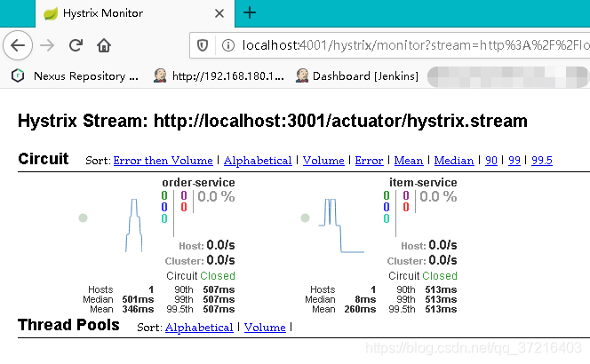This screenshot has width=590, height=364.
Task: Click the item-service circuit title
Action: (423, 182)
